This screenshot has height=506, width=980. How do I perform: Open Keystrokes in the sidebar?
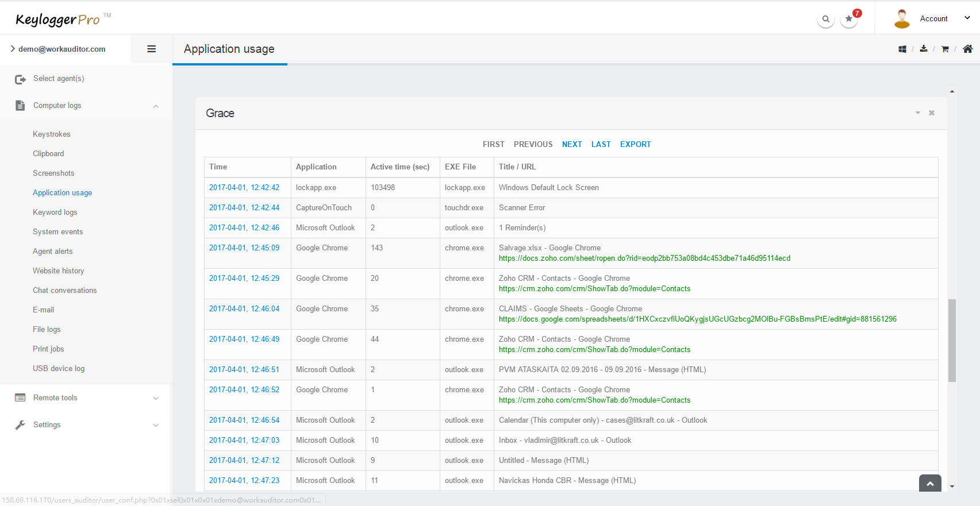pyautogui.click(x=52, y=134)
